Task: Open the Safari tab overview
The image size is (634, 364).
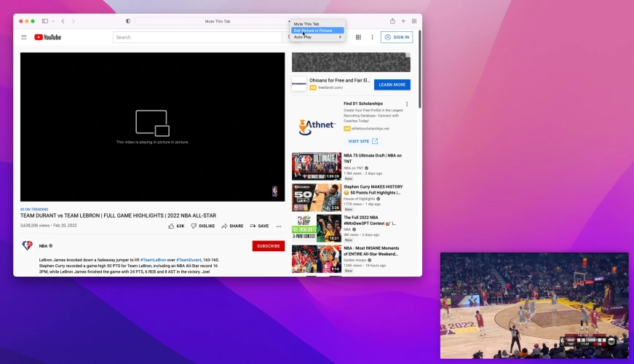Action: coord(414,21)
